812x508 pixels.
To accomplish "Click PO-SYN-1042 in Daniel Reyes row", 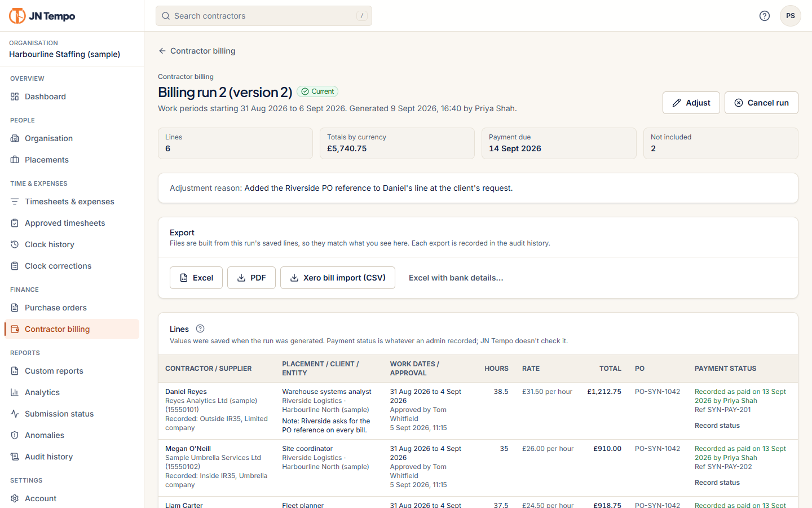I will [657, 392].
